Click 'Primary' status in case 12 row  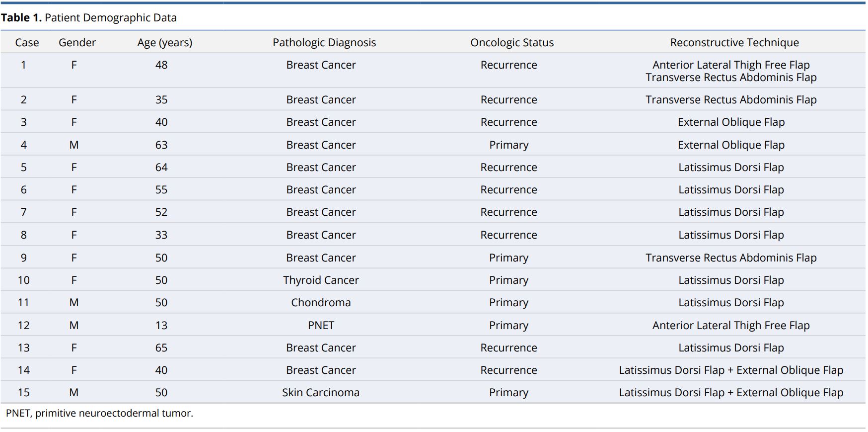tap(508, 326)
